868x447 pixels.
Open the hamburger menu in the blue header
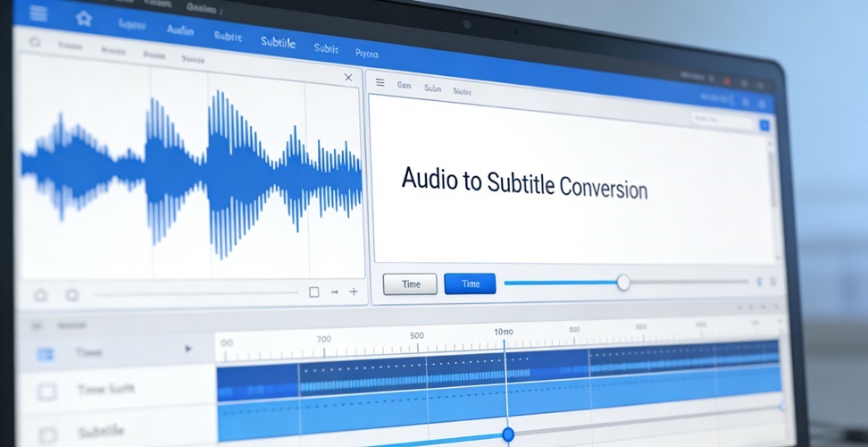coord(38,14)
